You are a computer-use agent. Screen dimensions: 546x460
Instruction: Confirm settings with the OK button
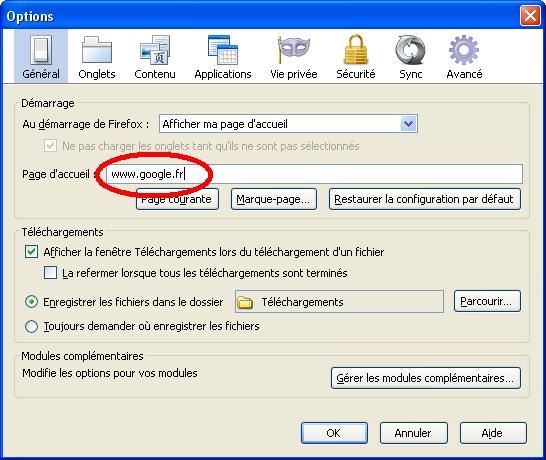coord(334,433)
